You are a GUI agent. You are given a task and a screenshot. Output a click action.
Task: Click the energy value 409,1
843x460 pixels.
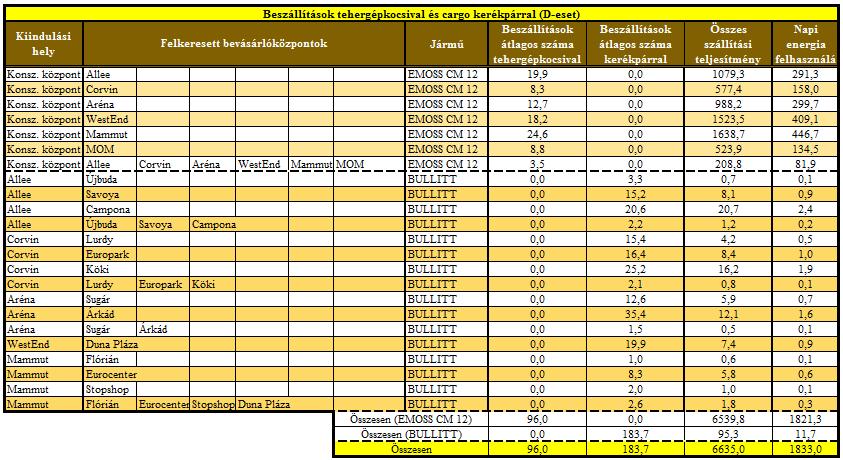coord(805,119)
